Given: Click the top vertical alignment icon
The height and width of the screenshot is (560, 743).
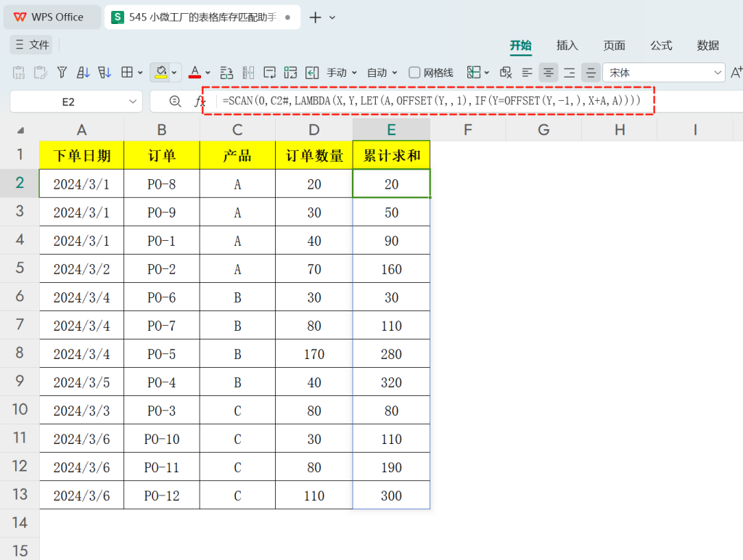Looking at the screenshot, I should [569, 73].
